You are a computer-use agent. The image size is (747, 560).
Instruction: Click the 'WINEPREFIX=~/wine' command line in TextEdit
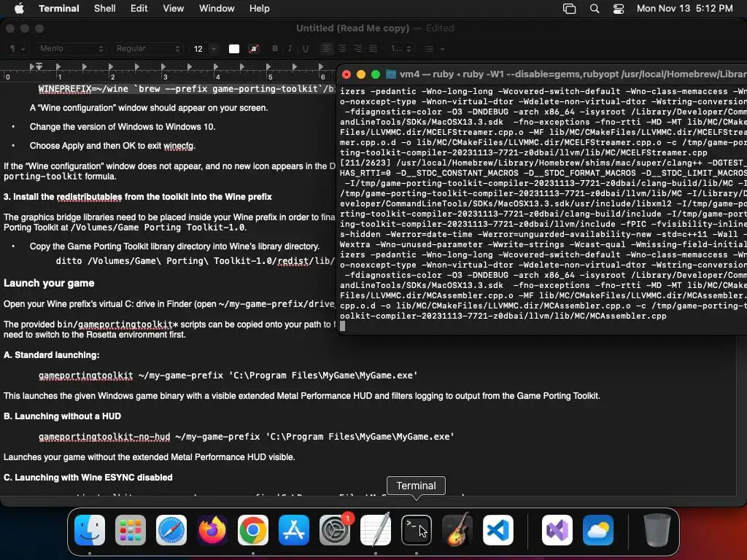(187, 89)
